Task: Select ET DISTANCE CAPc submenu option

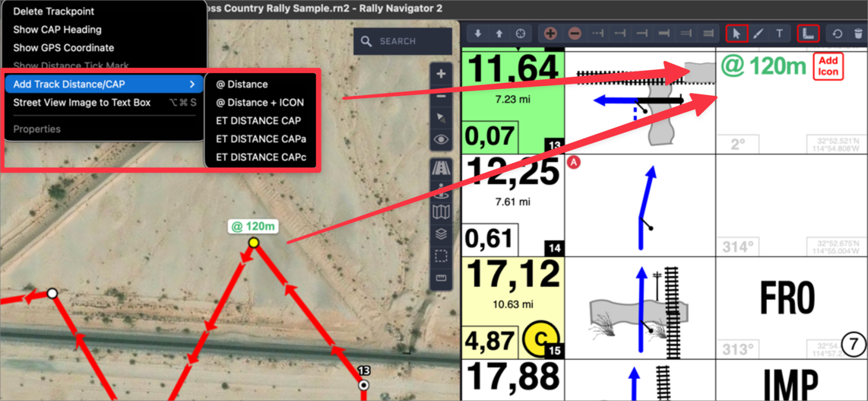Action: [x=261, y=157]
